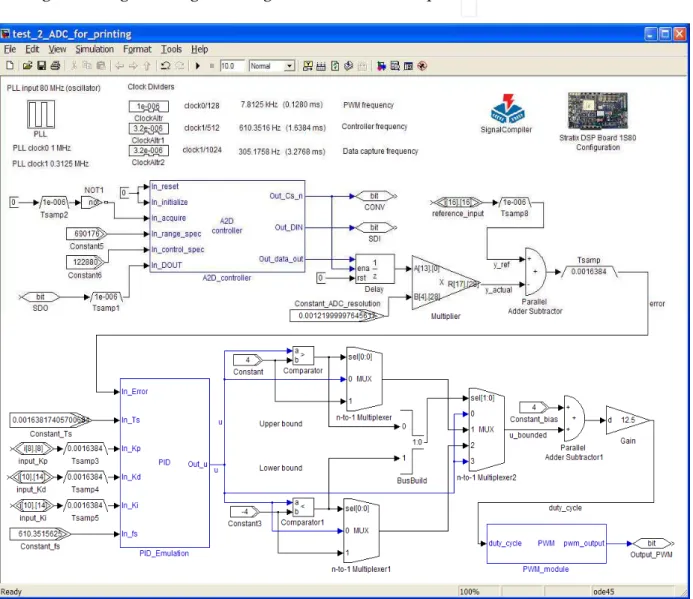693x599 pixels.
Task: Select the PID_Emulation subsystem block
Action: (x=165, y=463)
